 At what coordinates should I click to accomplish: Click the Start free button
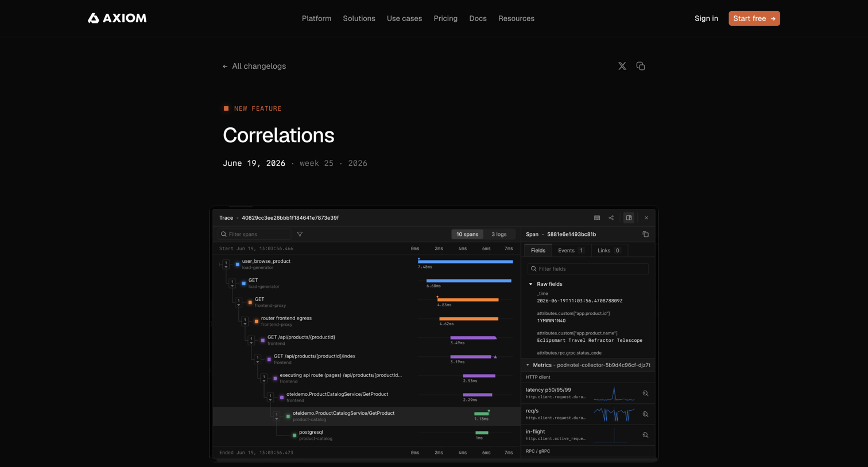[754, 18]
